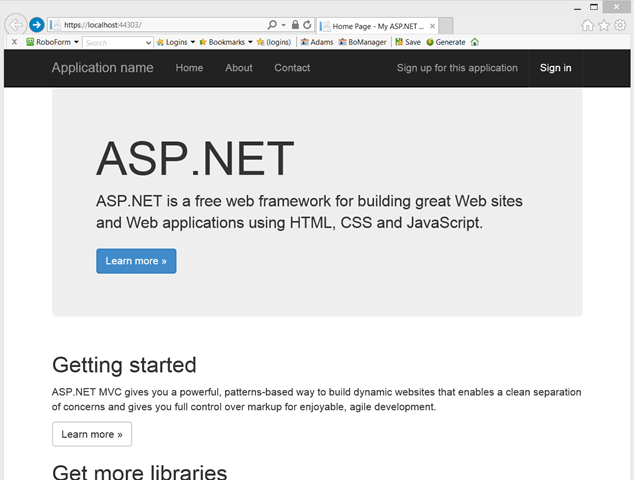Open the Home navigation link
The image size is (634, 480).
[189, 68]
